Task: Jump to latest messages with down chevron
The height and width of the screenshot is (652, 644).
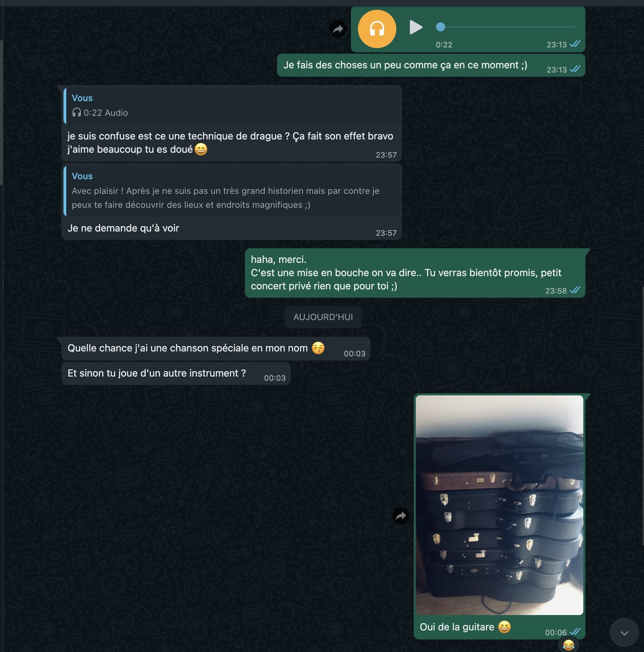Action: [x=624, y=633]
